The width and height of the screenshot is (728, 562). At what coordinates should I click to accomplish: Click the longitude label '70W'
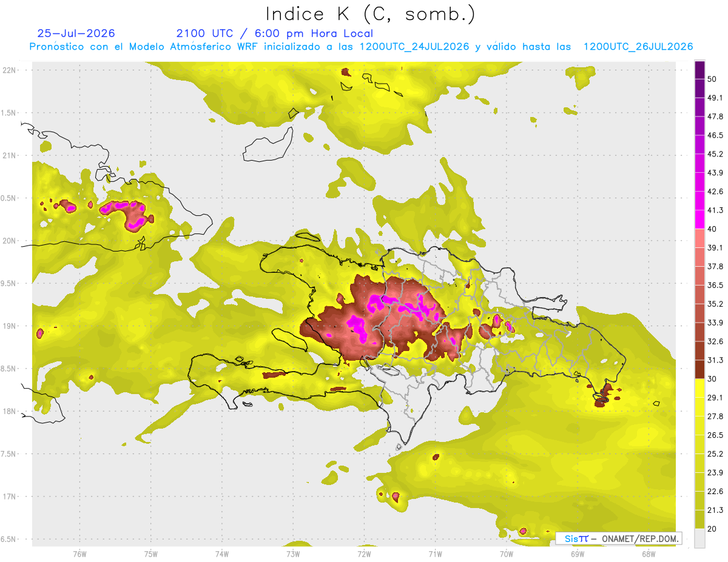506,554
